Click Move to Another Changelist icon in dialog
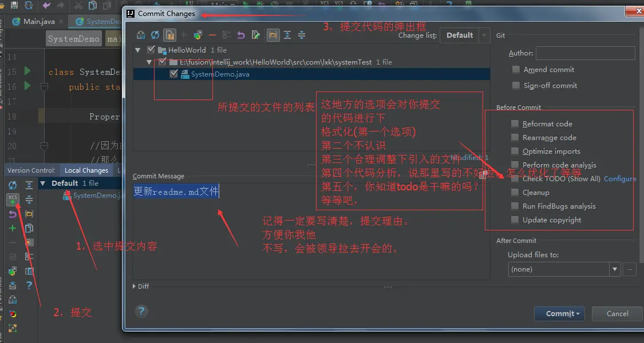 point(198,35)
